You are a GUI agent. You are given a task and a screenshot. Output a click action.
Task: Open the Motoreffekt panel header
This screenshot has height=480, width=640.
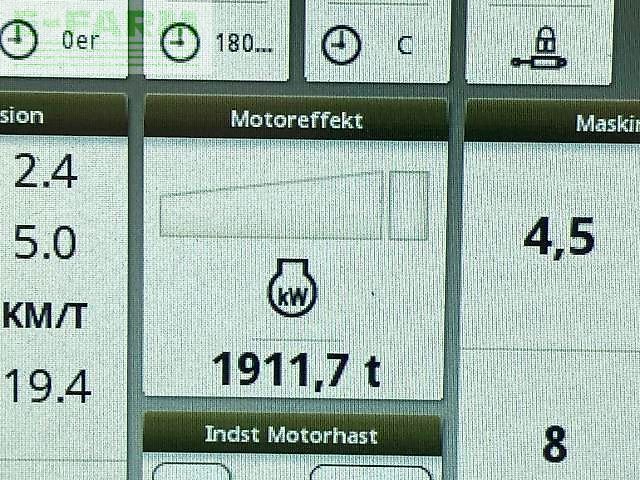tap(296, 120)
